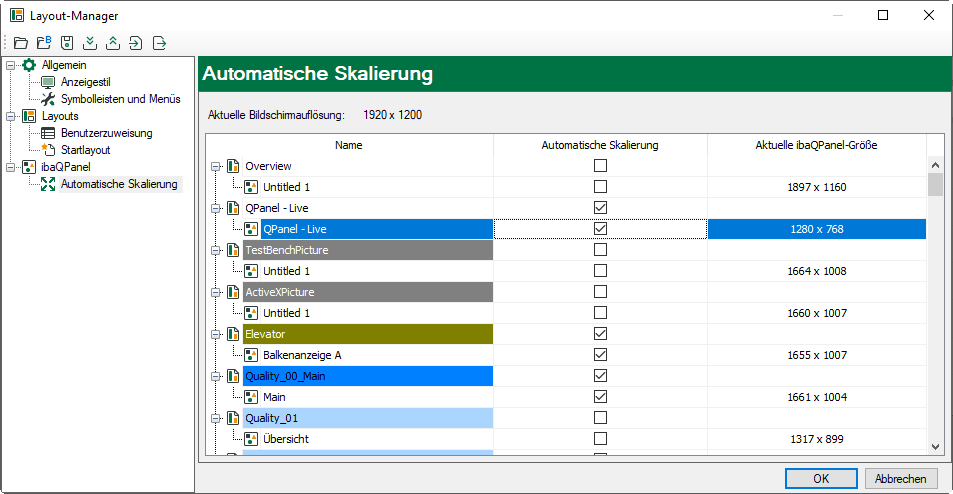Screen dimensions: 953x494
Task: Tick the checkbox in the Übersicht row
Action: click(600, 439)
